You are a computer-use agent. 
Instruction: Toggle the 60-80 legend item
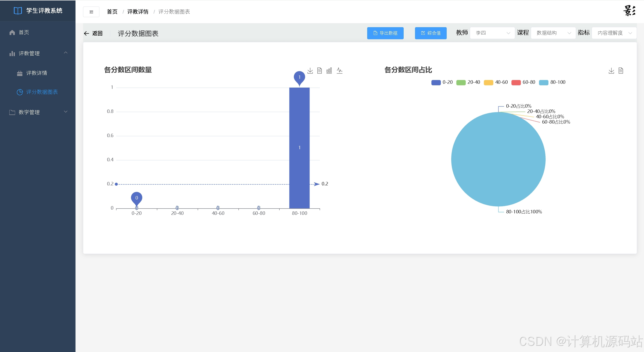pos(523,82)
